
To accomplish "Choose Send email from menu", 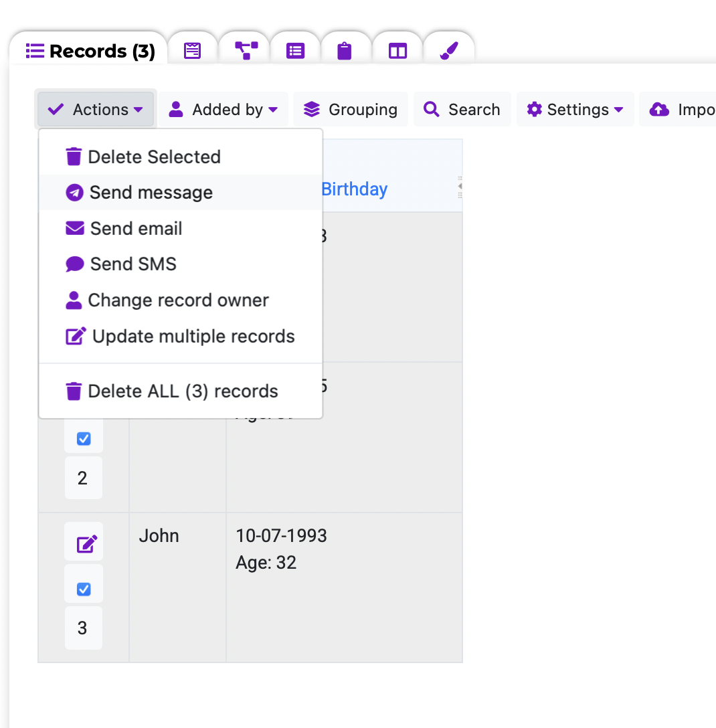I will click(181, 228).
